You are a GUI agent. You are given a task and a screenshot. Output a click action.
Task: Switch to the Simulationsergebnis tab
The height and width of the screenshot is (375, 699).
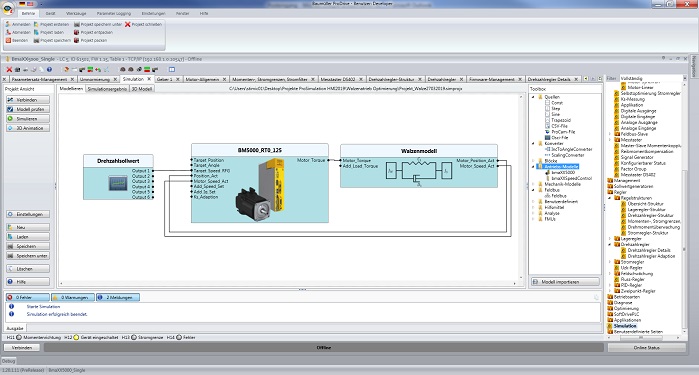(x=107, y=89)
